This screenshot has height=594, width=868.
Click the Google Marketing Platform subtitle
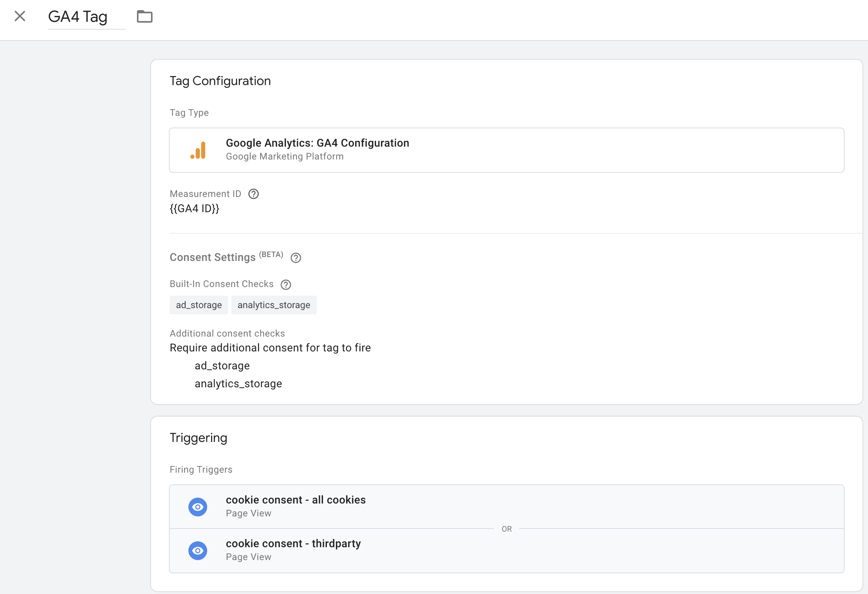285,156
